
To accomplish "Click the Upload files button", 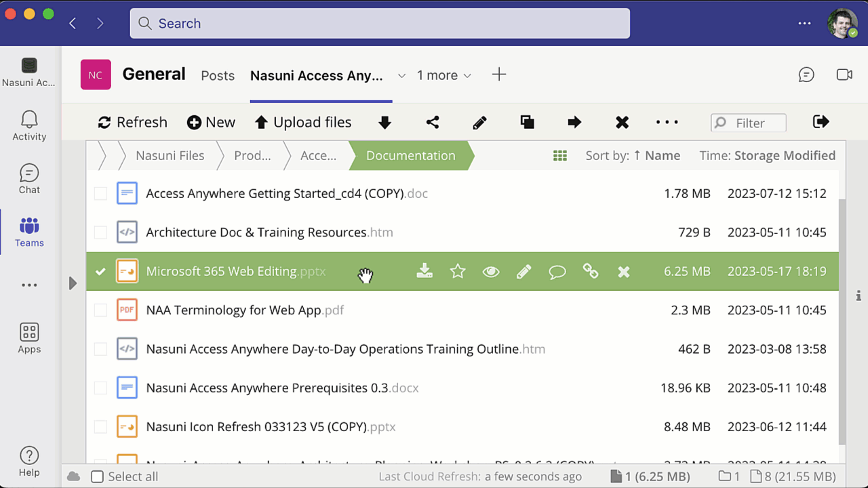I will tap(303, 123).
